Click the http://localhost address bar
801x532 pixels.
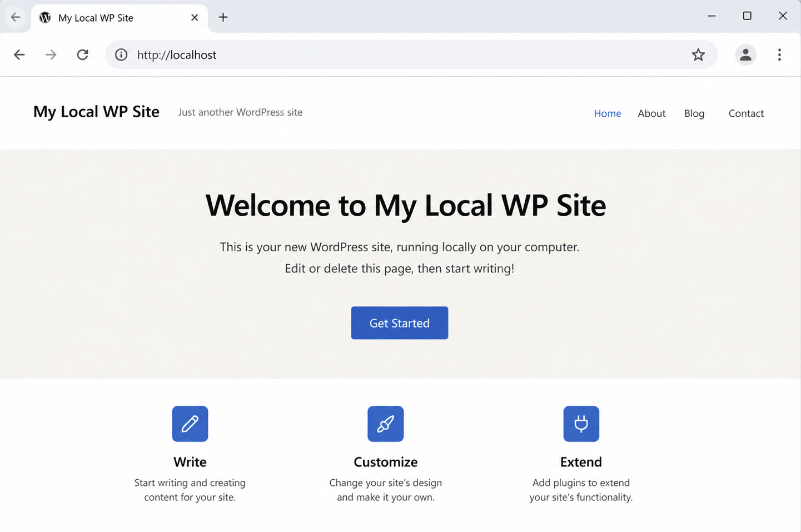pyautogui.click(x=411, y=54)
